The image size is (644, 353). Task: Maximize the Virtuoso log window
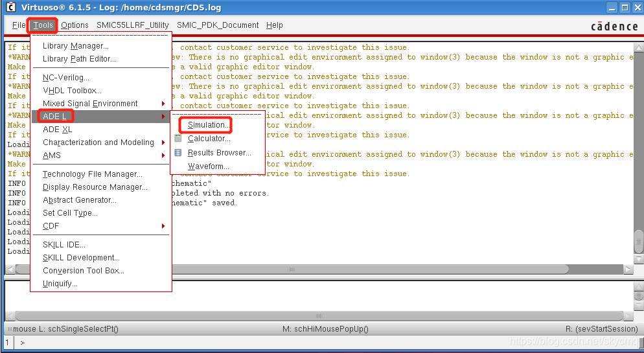coord(625,7)
